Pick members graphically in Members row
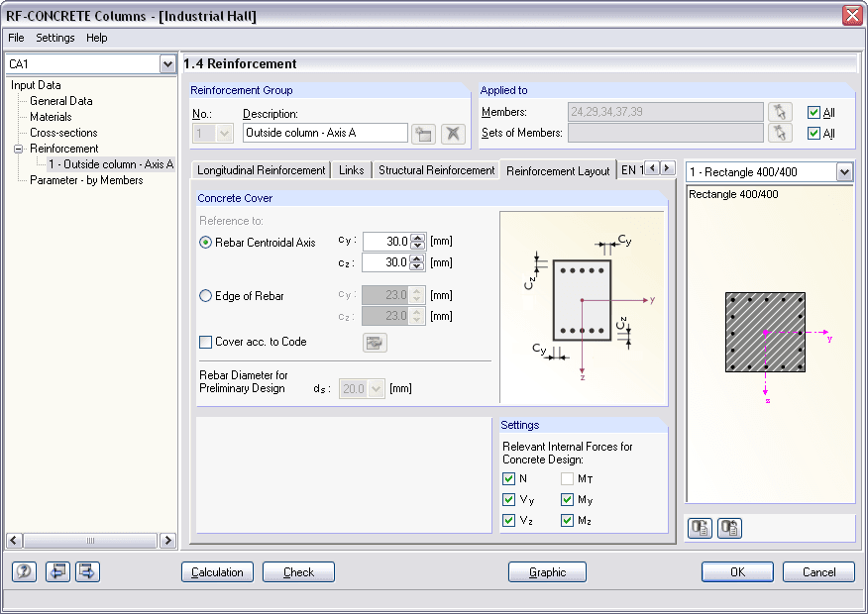This screenshot has width=868, height=614. tap(780, 112)
